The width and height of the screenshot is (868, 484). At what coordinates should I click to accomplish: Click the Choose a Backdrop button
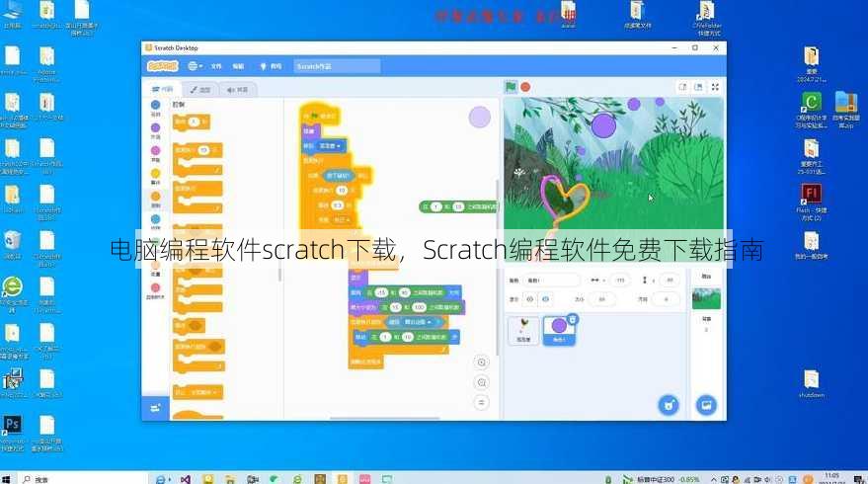[706, 405]
